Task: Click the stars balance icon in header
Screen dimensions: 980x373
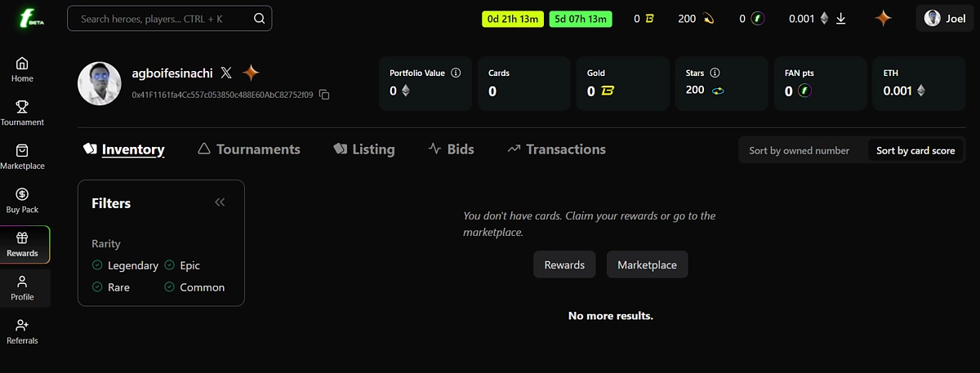Action: coord(708,18)
